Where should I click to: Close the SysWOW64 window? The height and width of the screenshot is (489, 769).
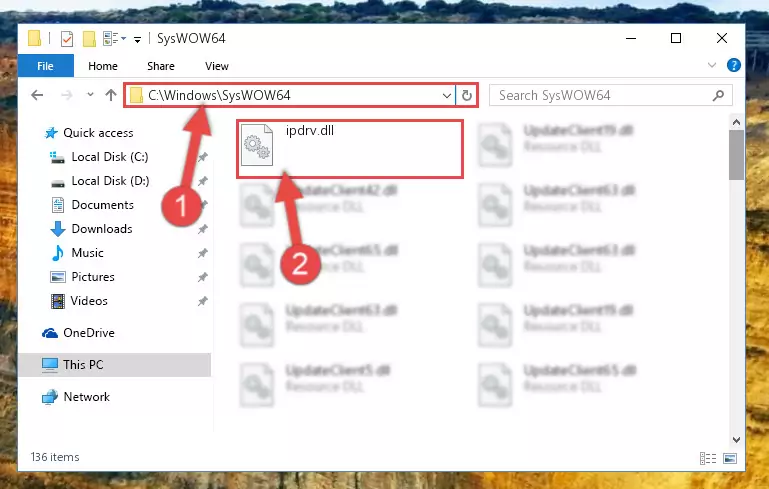pos(721,38)
